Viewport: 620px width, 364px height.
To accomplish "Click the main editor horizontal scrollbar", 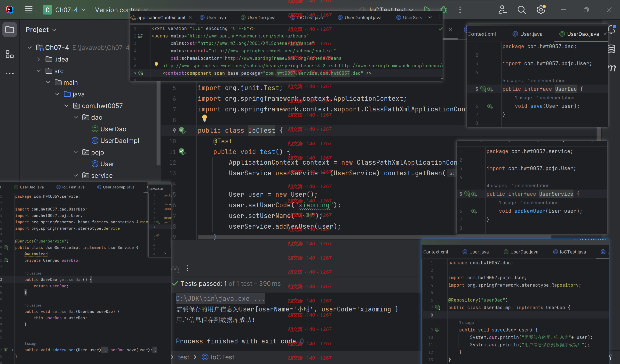I will 374,237.
